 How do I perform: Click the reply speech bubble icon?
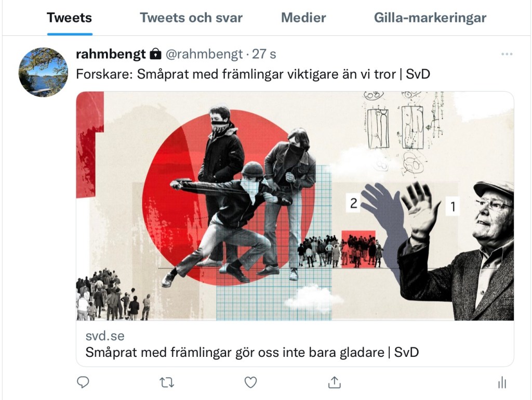point(83,382)
